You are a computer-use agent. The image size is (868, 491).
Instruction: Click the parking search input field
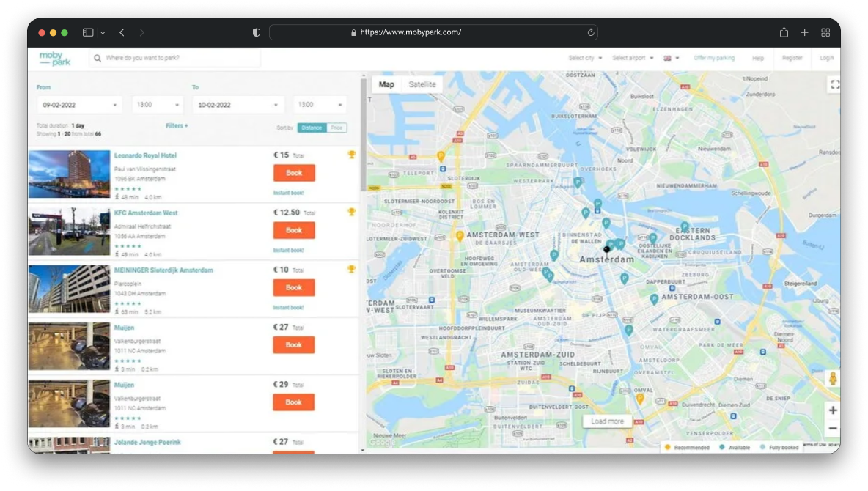(174, 58)
